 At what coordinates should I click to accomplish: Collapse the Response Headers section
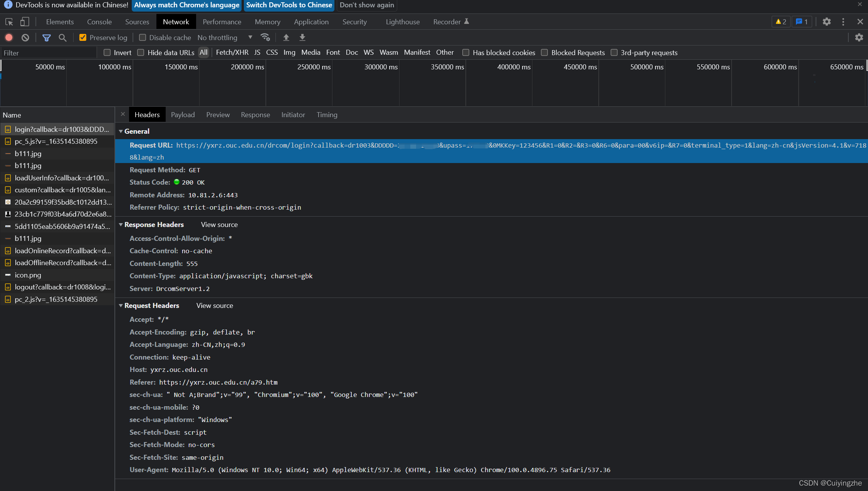(x=121, y=225)
